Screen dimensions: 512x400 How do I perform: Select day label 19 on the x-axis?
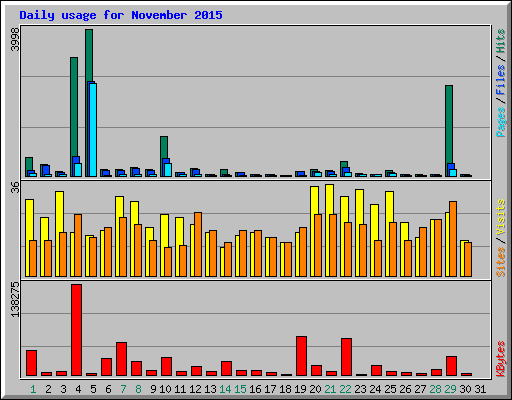tap(300, 389)
